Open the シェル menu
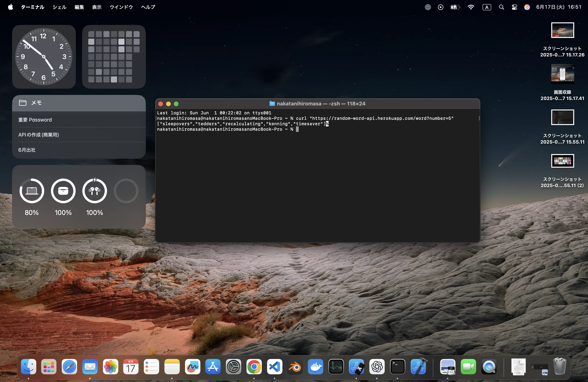Image resolution: width=588 pixels, height=382 pixels. [x=59, y=7]
